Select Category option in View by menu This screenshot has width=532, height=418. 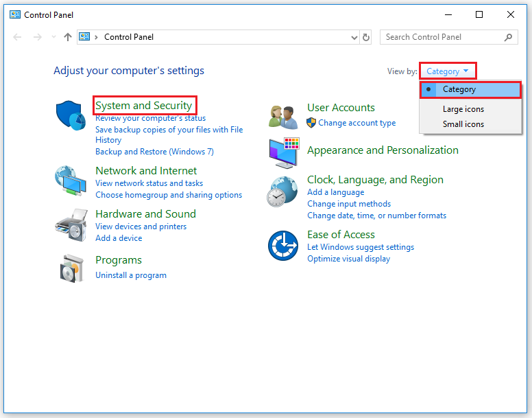tap(459, 89)
